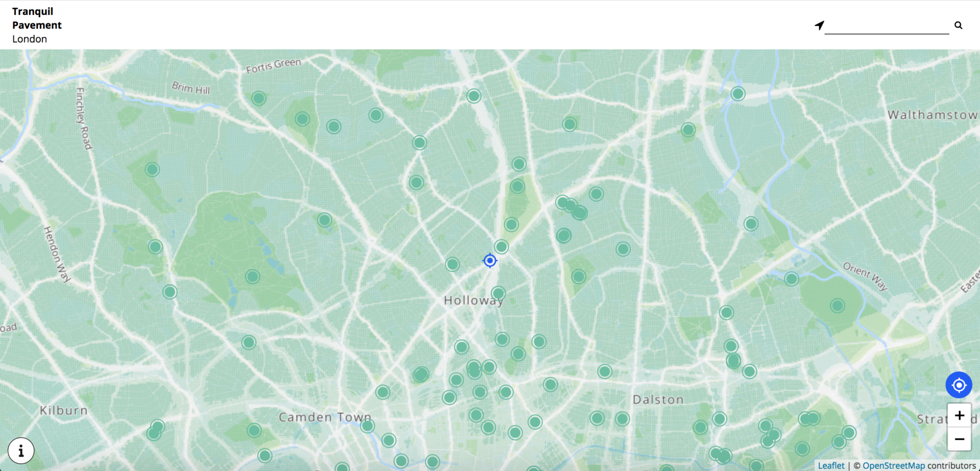Image resolution: width=980 pixels, height=471 pixels.
Task: Click the Camden Town map label
Action: pos(325,417)
